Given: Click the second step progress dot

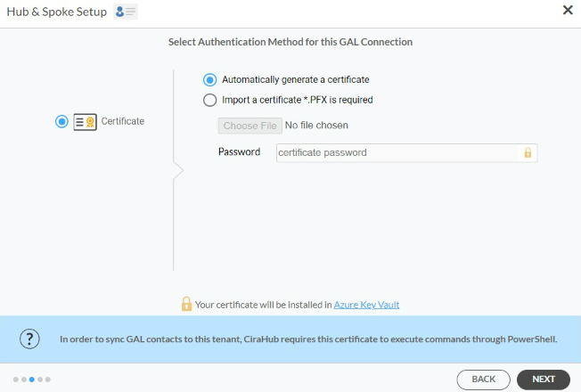Looking at the screenshot, I should tap(24, 380).
